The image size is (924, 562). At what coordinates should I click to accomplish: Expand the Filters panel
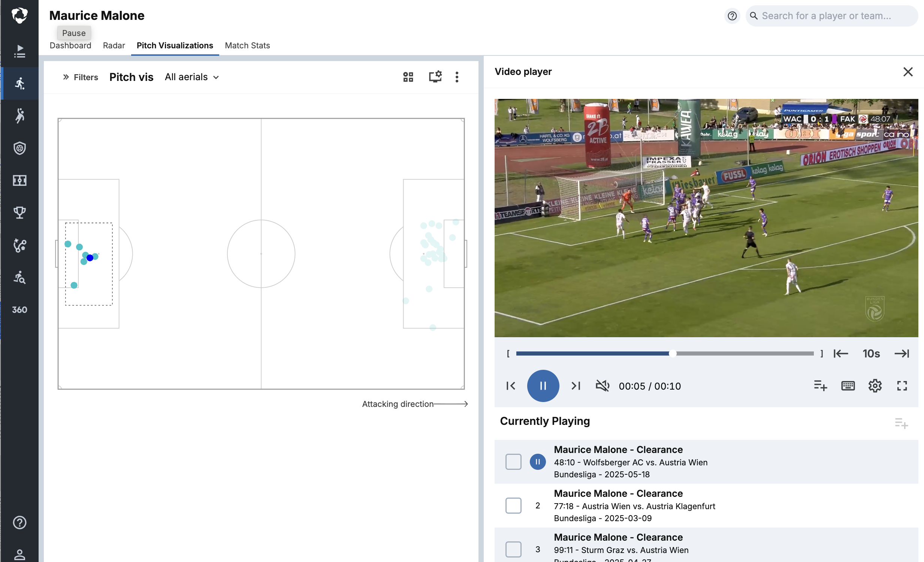pyautogui.click(x=80, y=77)
